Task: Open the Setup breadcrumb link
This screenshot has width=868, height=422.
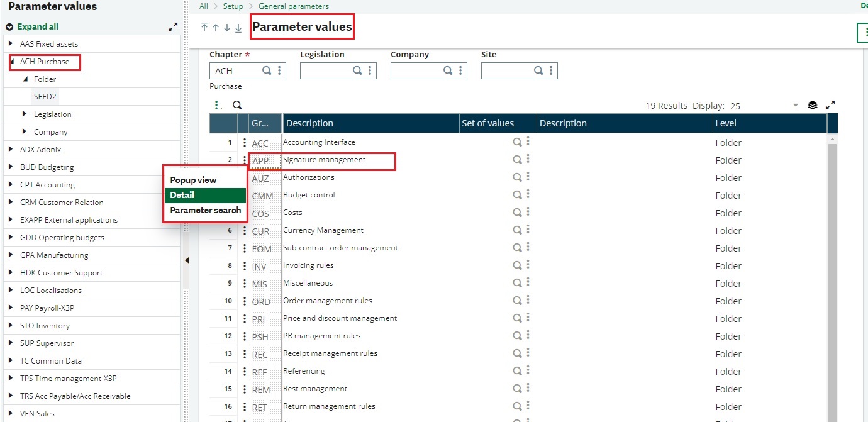Action: (233, 6)
